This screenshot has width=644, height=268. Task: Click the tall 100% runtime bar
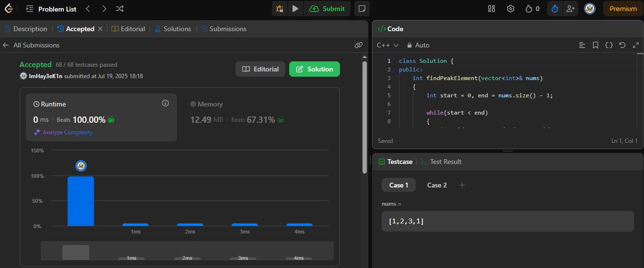pyautogui.click(x=81, y=201)
